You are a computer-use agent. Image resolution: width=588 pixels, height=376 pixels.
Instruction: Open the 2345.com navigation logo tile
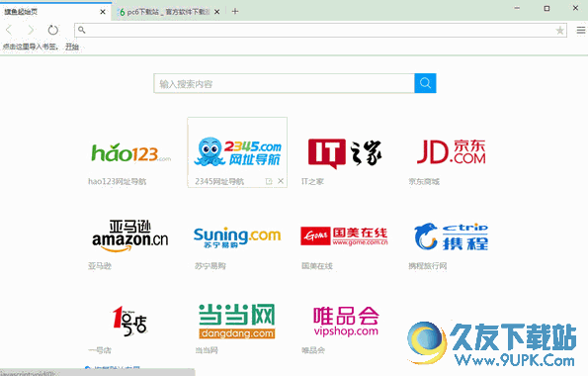[x=237, y=151]
